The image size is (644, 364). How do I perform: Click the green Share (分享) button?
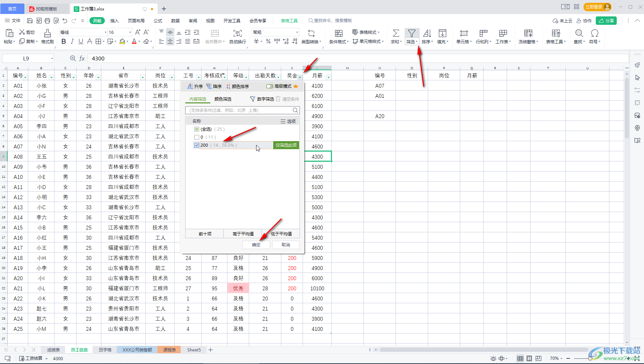click(x=606, y=21)
